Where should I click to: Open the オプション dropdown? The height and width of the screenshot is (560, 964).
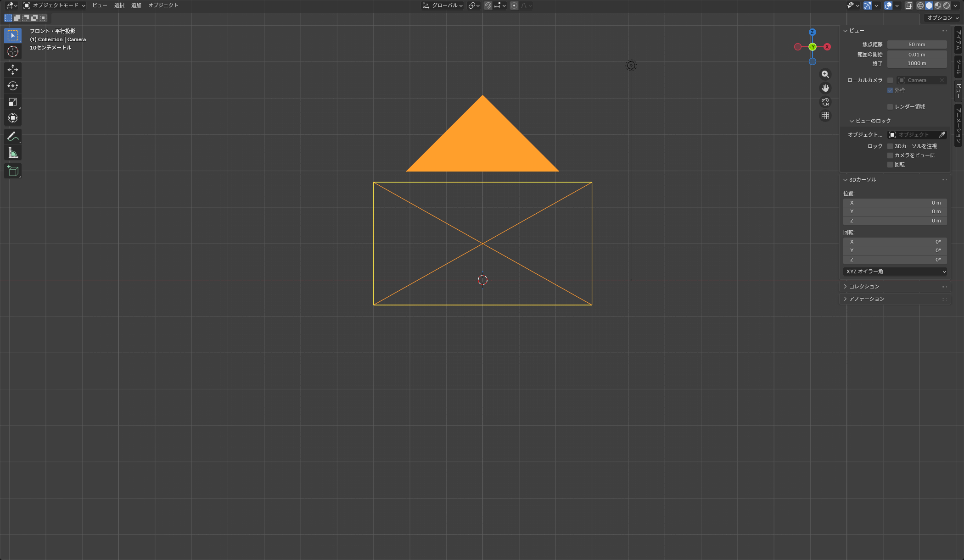tap(942, 18)
